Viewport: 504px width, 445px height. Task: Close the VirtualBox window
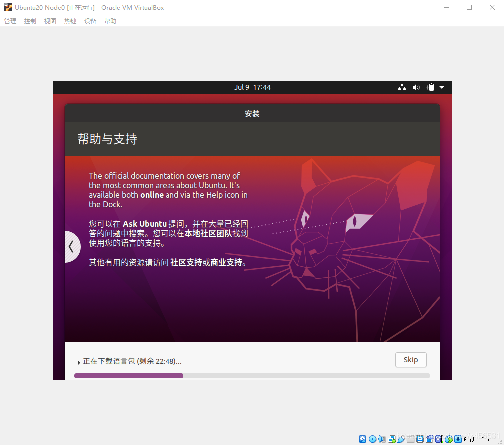pos(492,7)
